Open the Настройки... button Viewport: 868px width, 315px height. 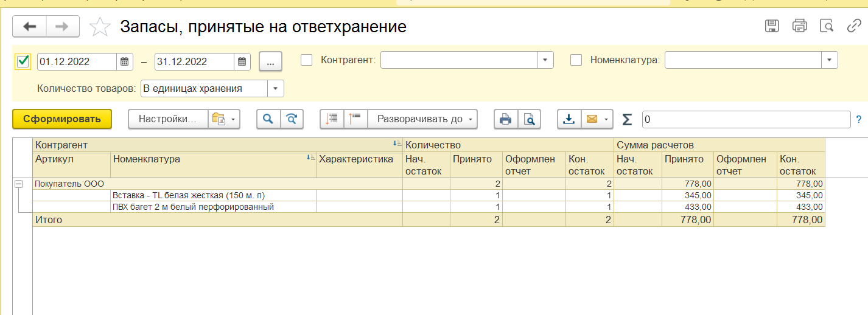[168, 119]
